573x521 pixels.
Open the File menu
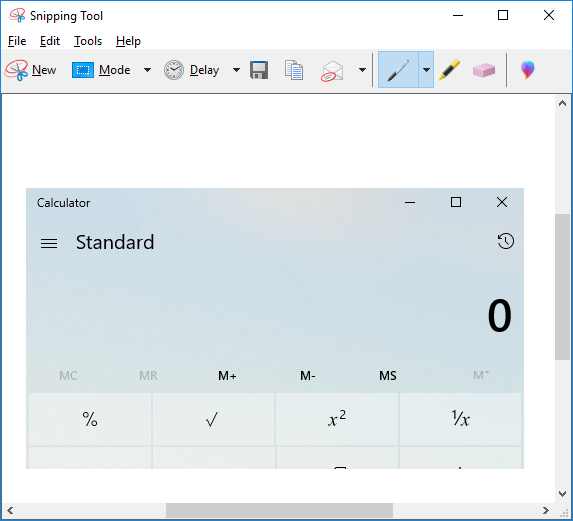[17, 41]
